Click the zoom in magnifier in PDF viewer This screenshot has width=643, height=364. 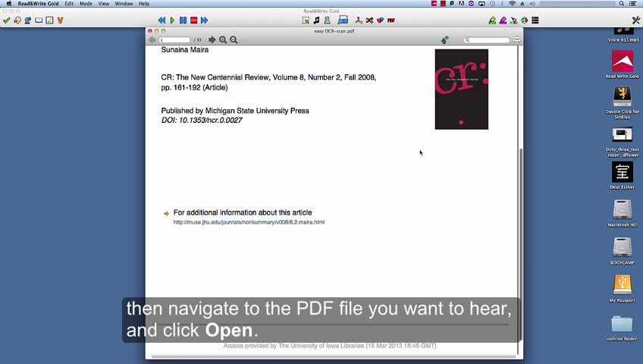click(x=223, y=39)
